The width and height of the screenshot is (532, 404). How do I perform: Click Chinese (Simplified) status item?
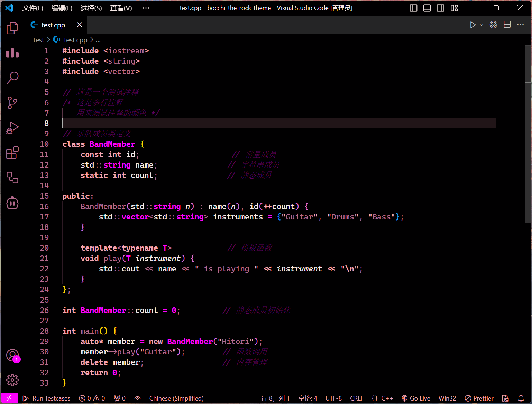click(176, 398)
